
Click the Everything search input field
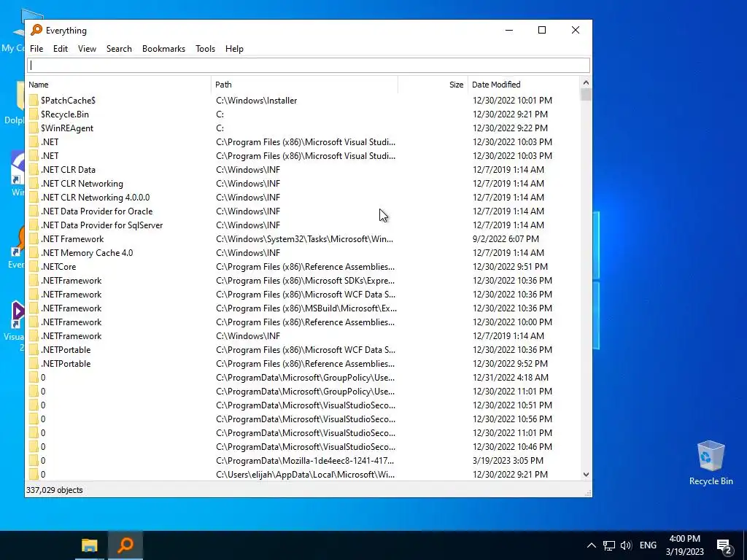pos(309,65)
